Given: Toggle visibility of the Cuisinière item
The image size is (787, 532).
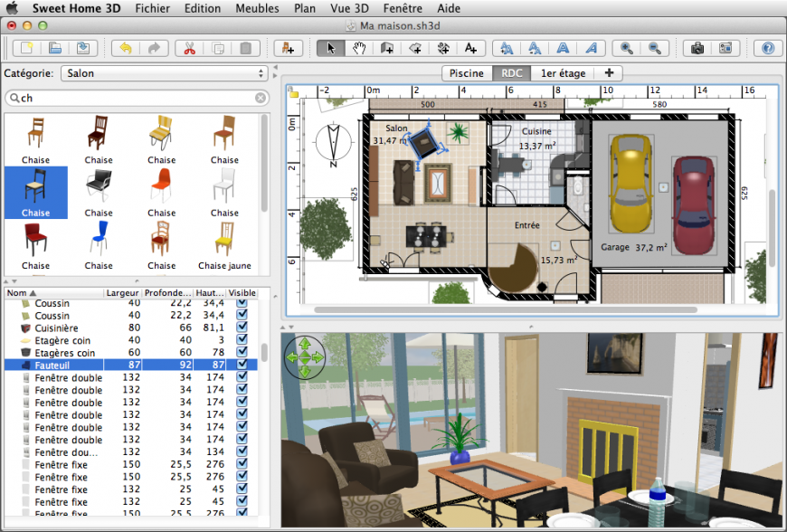Looking at the screenshot, I should click(242, 328).
